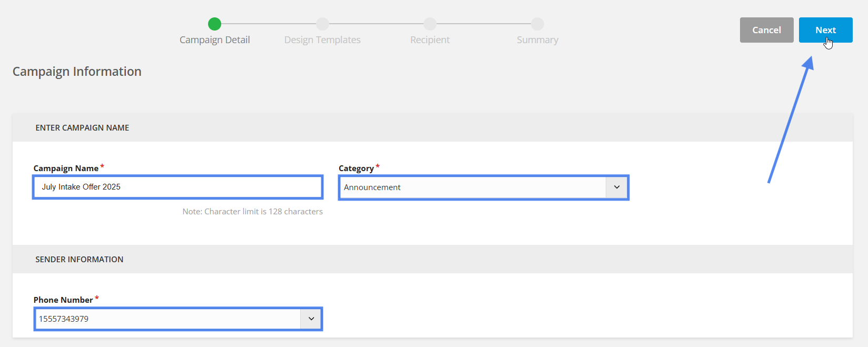Click the Category field label
868x347 pixels.
coord(356,168)
